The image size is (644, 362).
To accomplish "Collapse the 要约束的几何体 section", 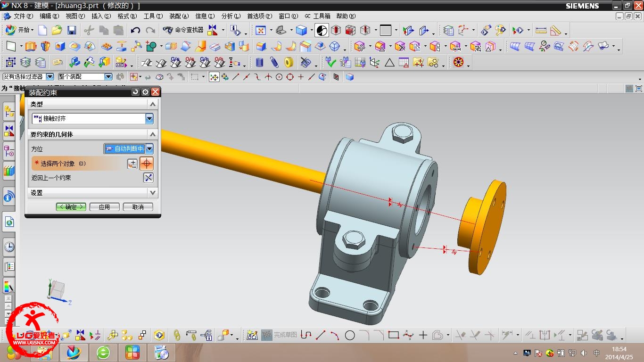I will tap(152, 134).
